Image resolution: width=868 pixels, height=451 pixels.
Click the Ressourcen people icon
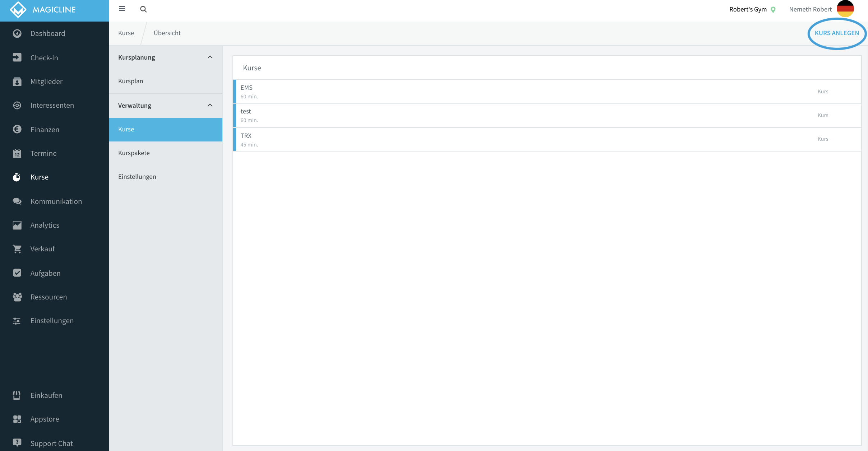[17, 297]
